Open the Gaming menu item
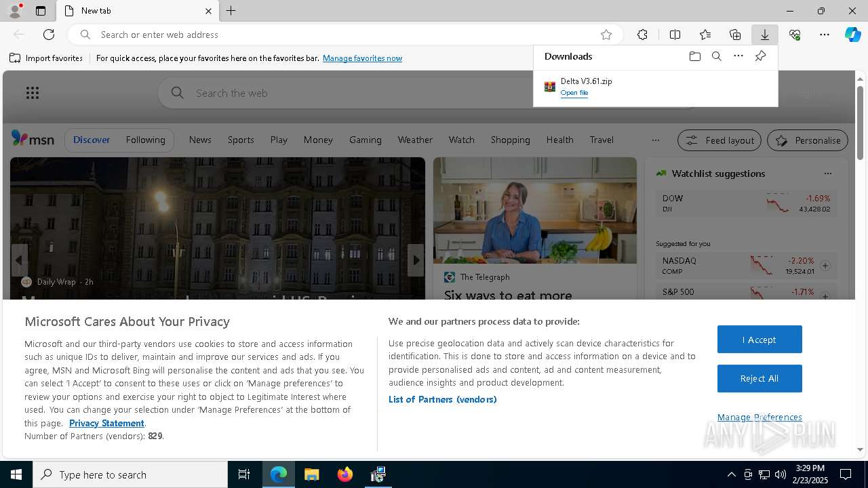Viewport: 868px width, 488px height. [x=366, y=140]
